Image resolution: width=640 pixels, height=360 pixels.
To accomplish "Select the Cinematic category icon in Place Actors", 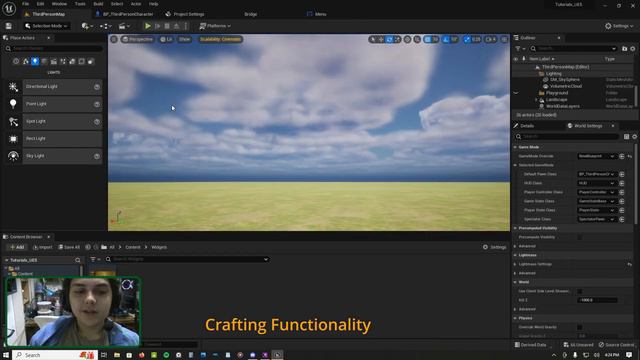I will click(x=53, y=61).
